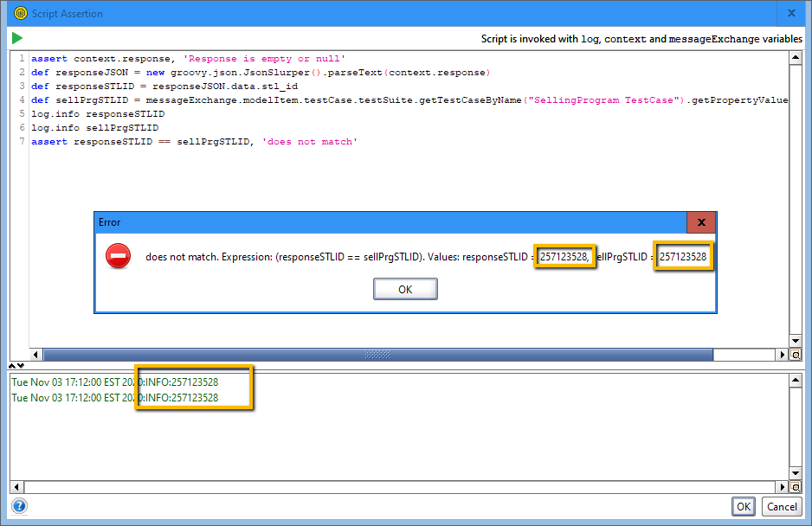Click the script editor horizontal scrollbar thumb
The image size is (812, 526).
point(377,355)
